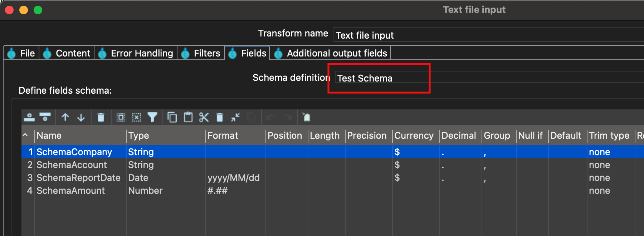Viewport: 644px width, 236px height.
Task: Click the select all rows icon
Action: pos(121,117)
